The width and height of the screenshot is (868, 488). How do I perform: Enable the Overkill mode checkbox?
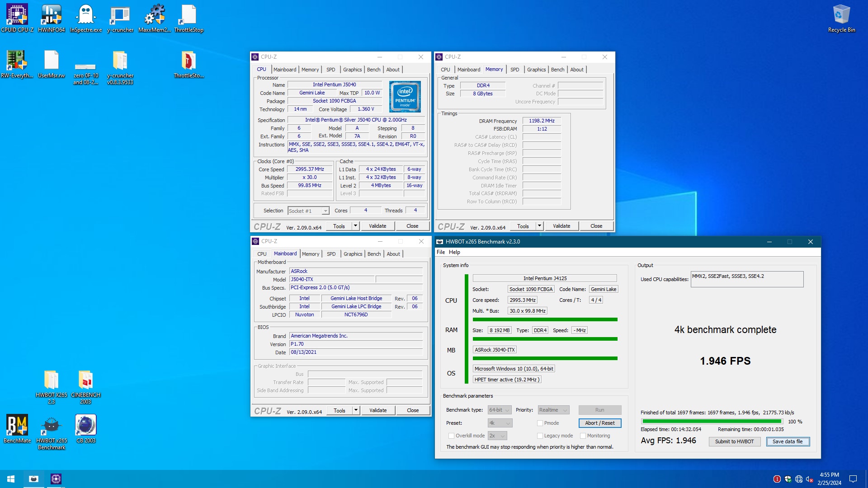tap(451, 436)
